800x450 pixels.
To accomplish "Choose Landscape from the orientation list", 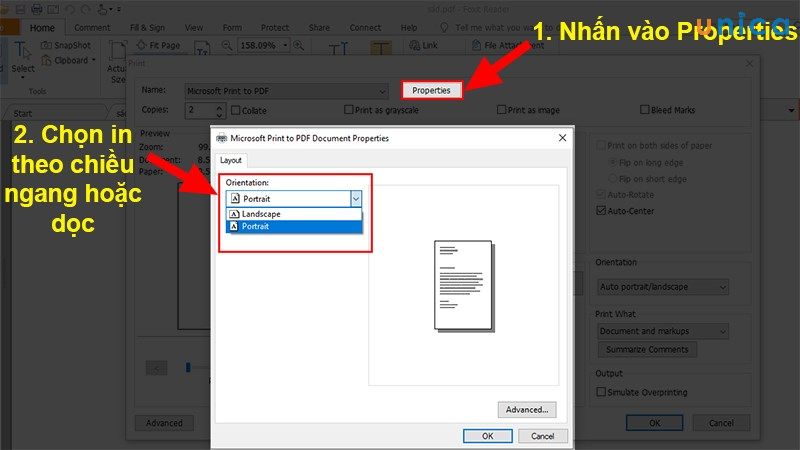I will click(x=260, y=214).
